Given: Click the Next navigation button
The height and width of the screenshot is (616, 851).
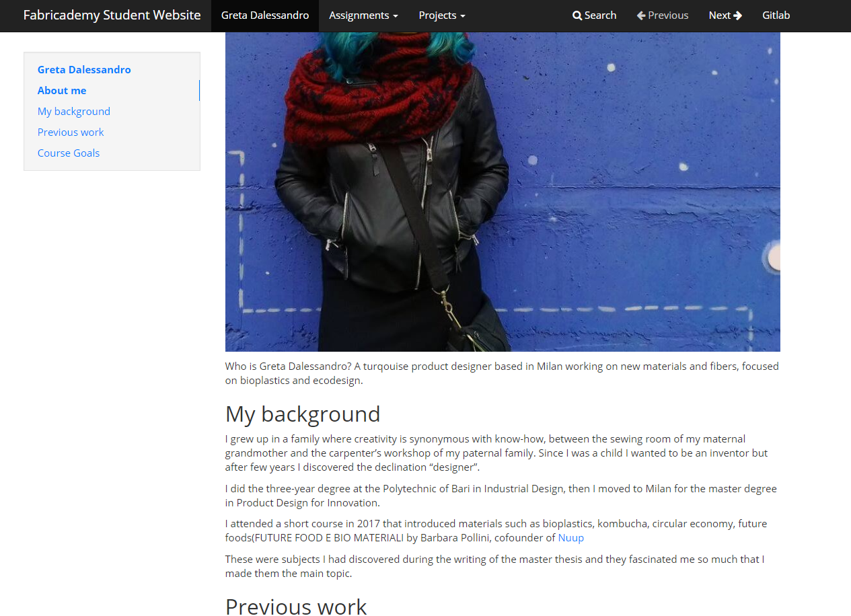Looking at the screenshot, I should 725,15.
